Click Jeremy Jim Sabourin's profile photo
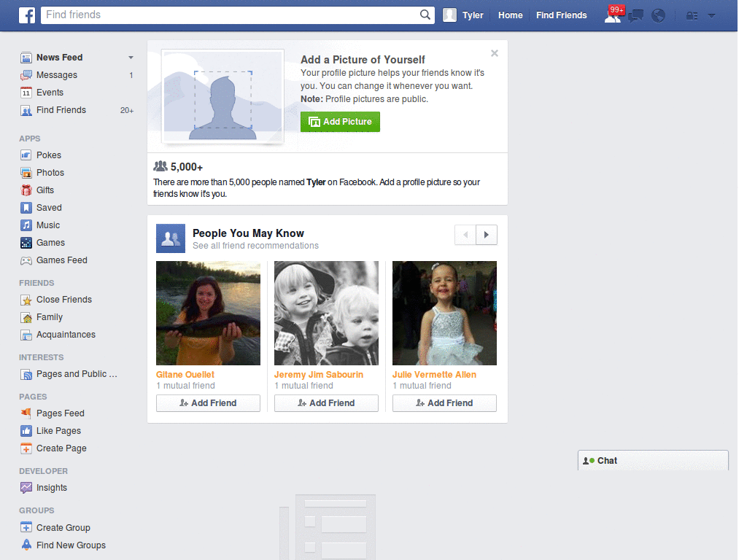This screenshot has width=747, height=560. tap(326, 314)
